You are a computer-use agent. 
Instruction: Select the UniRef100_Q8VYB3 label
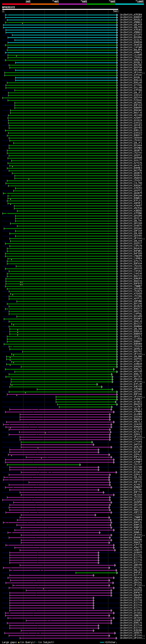[131, 128]
